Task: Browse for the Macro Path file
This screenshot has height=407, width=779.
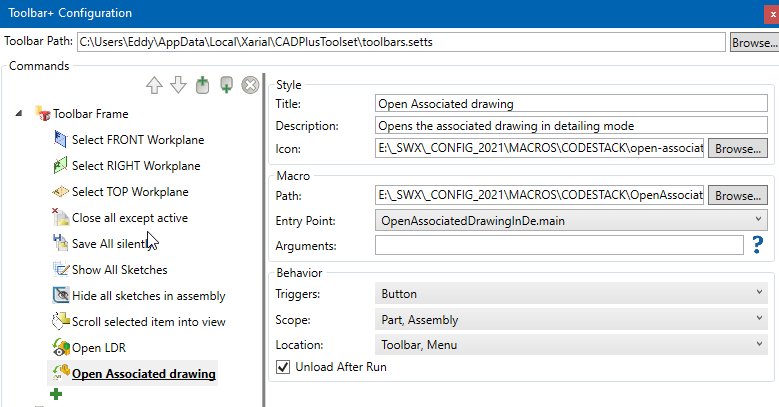Action: point(737,195)
